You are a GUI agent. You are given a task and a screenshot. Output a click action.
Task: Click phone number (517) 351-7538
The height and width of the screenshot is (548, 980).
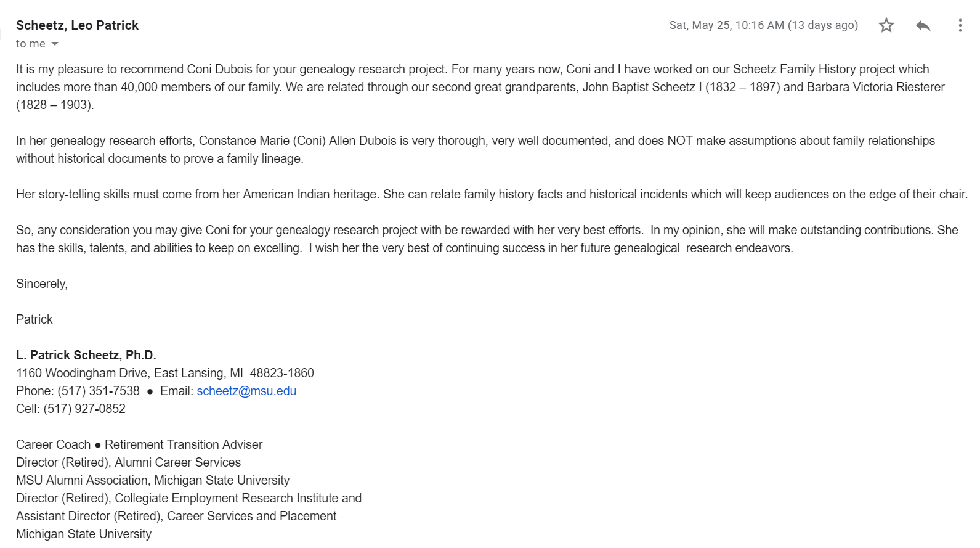(99, 391)
